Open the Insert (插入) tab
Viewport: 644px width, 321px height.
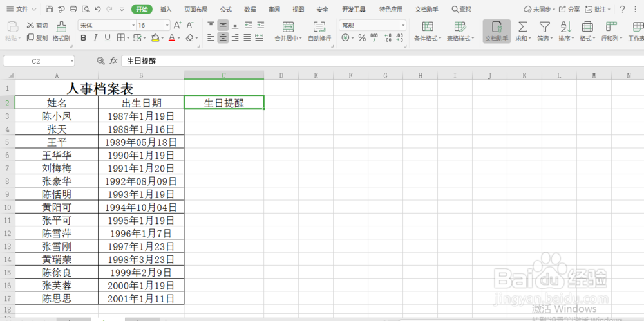click(166, 10)
